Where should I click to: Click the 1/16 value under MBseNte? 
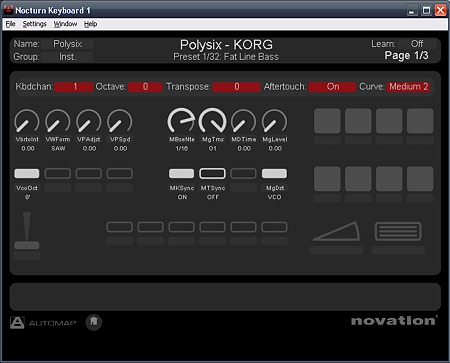[182, 149]
